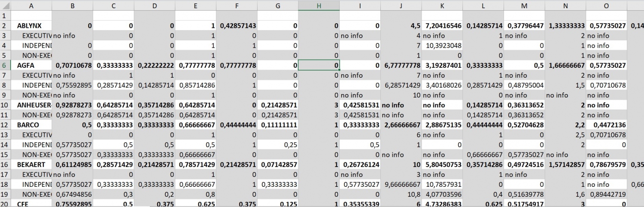The width and height of the screenshot is (644, 207).
Task: Click cell with value 0,37796447
Action: 524,26
